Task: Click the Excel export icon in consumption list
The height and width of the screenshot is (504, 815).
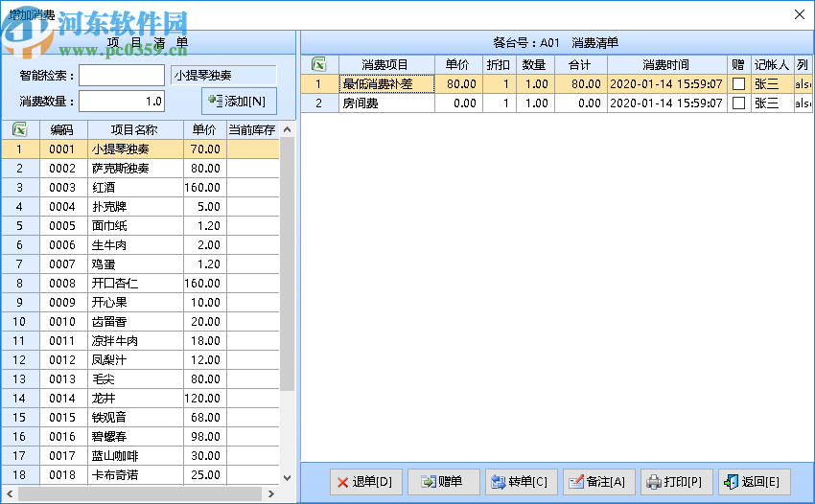Action: pyautogui.click(x=318, y=64)
